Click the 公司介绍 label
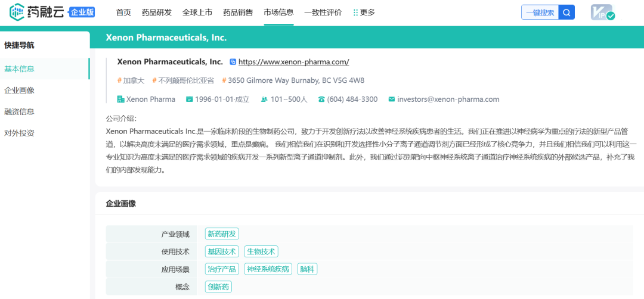Viewport: 644px width, 299px height. pos(120,119)
